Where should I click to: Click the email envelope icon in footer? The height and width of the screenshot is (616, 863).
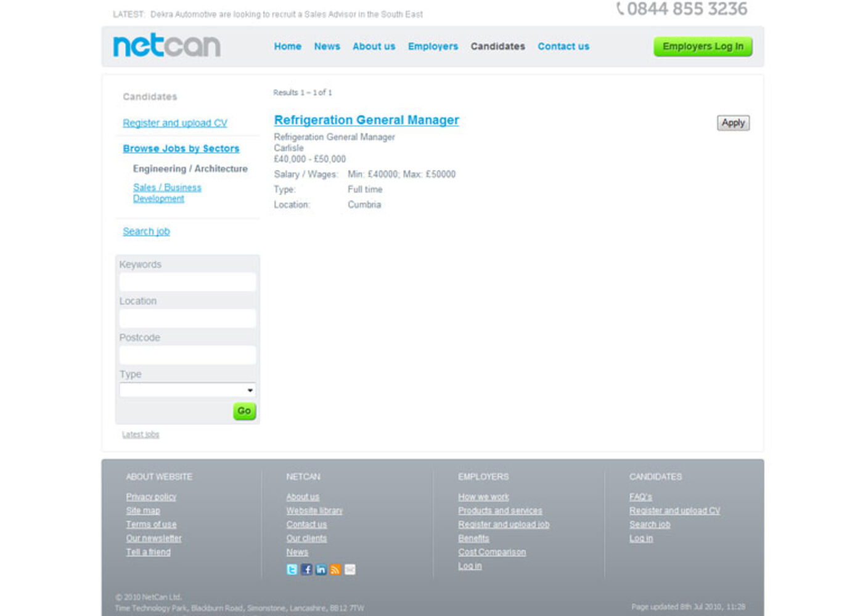(350, 570)
